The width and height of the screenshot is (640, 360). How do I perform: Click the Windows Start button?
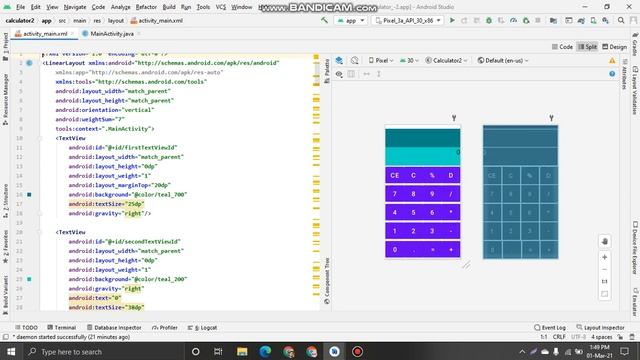pyautogui.click(x=11, y=351)
